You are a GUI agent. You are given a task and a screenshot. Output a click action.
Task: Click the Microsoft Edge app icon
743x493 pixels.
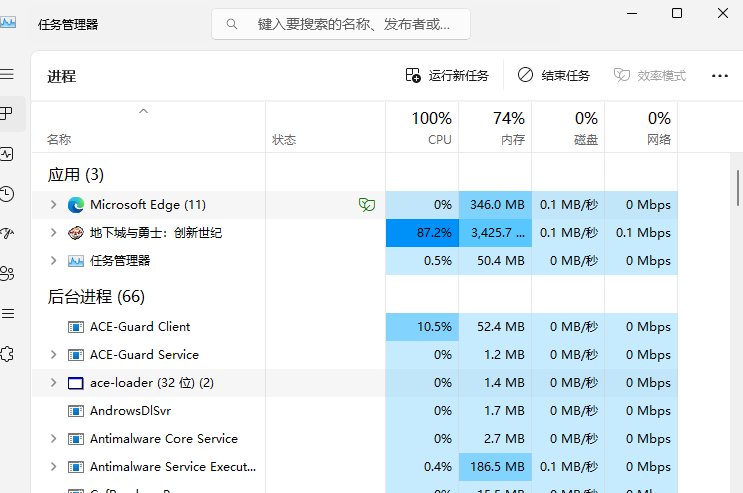pyautogui.click(x=76, y=205)
